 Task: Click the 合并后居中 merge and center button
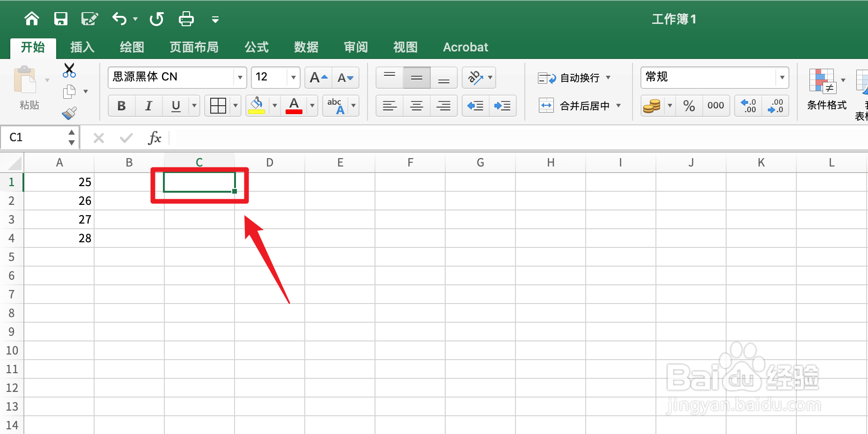[574, 106]
